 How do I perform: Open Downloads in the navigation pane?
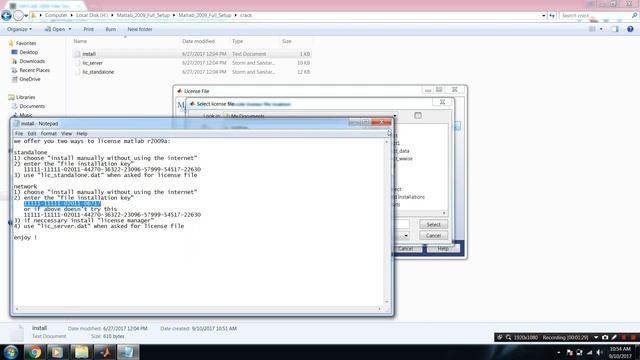(32, 61)
